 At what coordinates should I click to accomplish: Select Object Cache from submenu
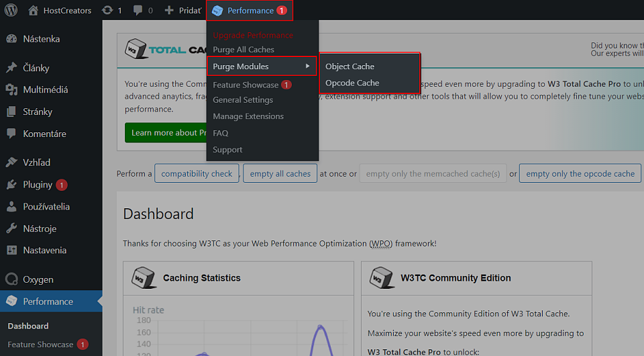350,66
